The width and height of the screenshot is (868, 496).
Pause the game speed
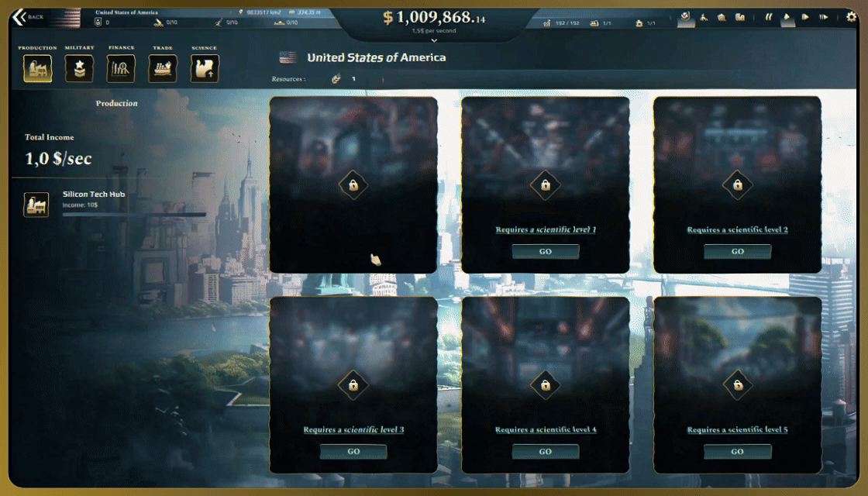[x=768, y=17]
